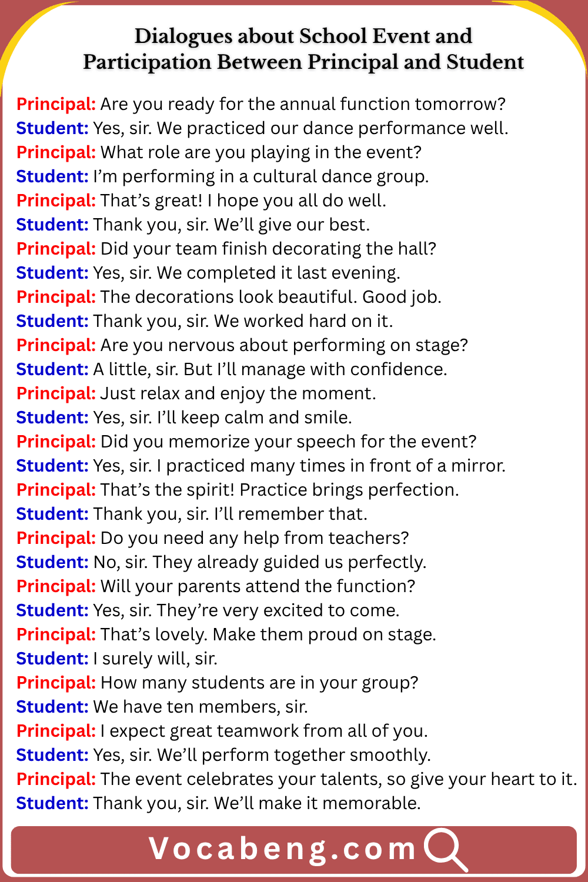
Task: Click the line 'That's the spirit! Practice brings perfection.'
Action: click(279, 490)
